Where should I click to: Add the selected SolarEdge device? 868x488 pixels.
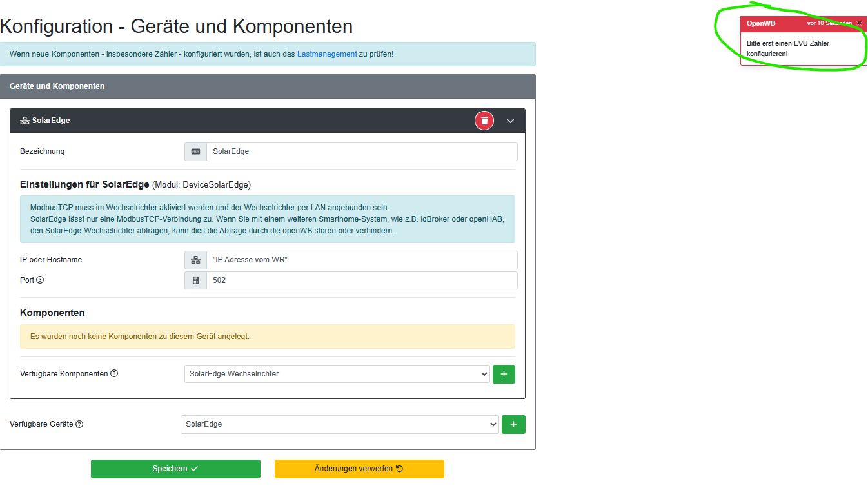[x=513, y=424]
